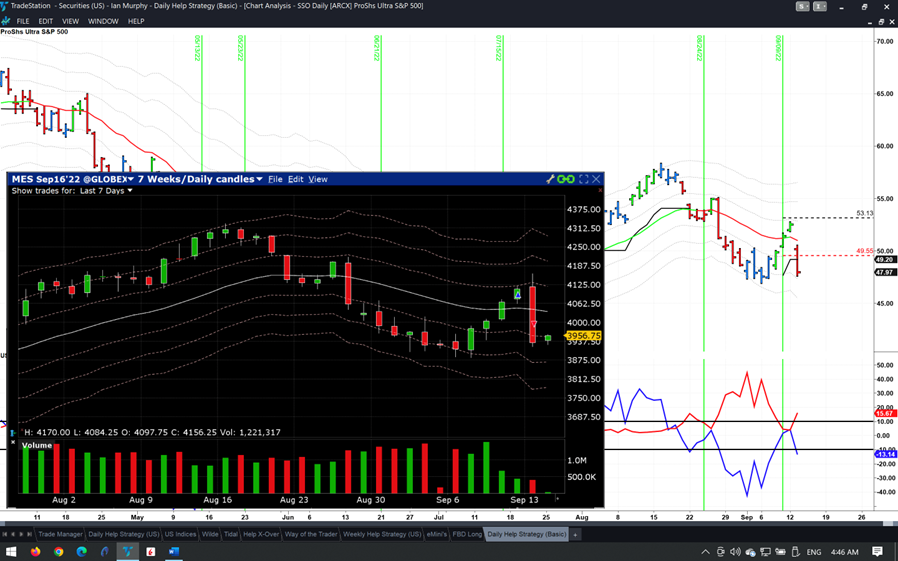Viewport: 898px width, 561px height.
Task: Open chart settings wrench icon
Action: (550, 179)
